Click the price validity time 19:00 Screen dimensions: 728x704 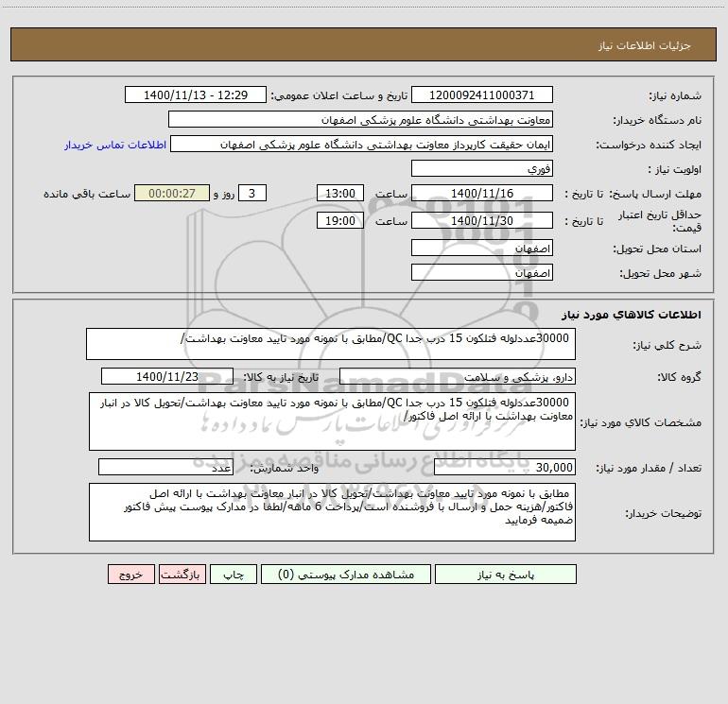[339, 220]
